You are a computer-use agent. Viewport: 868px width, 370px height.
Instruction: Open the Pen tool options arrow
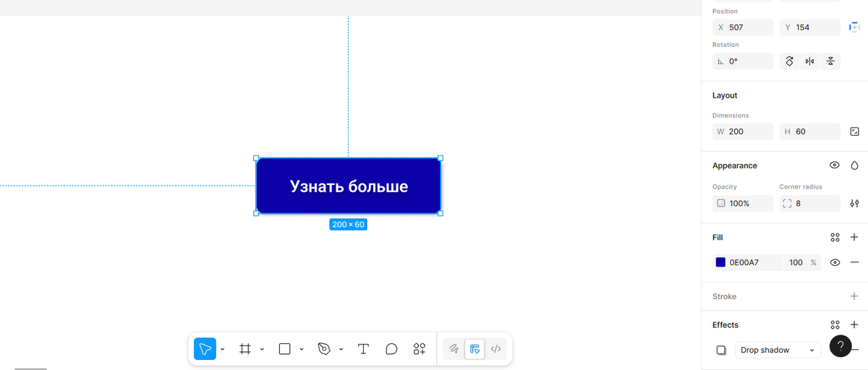pos(341,349)
